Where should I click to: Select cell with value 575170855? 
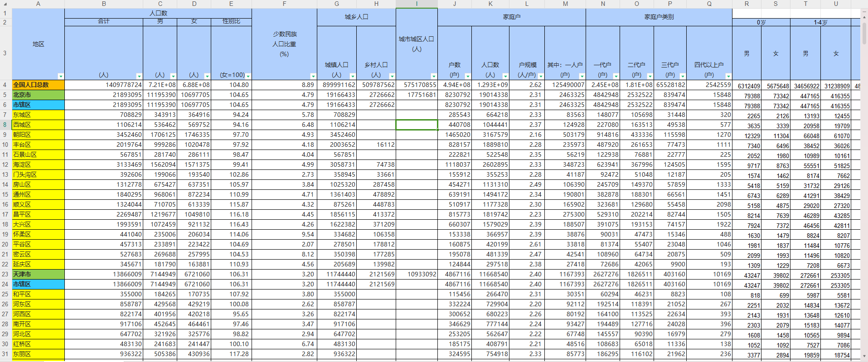pyautogui.click(x=417, y=85)
